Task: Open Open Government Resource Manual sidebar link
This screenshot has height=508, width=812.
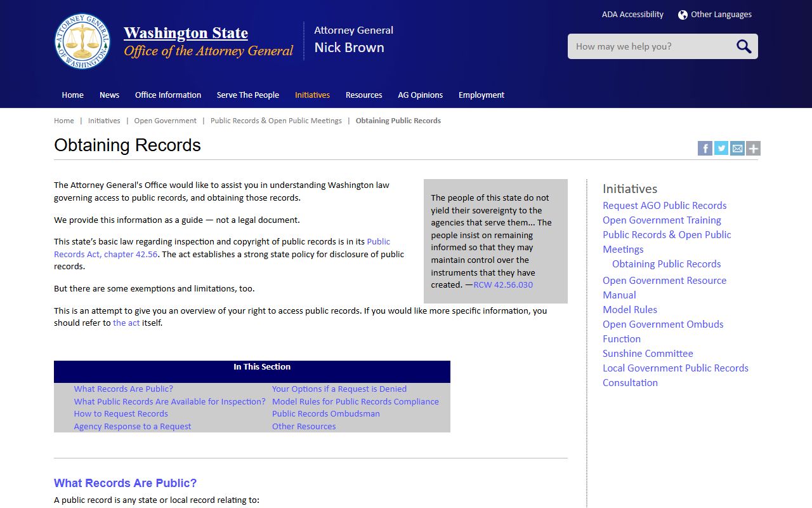Action: click(665, 288)
